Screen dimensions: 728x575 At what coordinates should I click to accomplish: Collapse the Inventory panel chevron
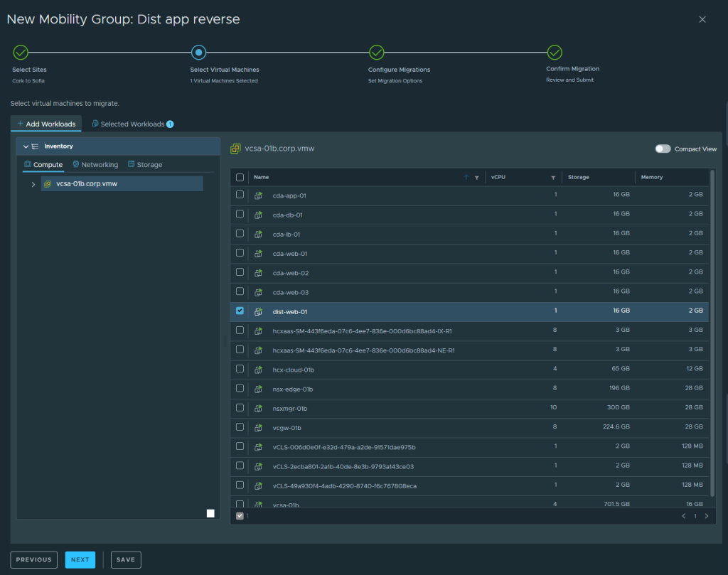point(26,146)
